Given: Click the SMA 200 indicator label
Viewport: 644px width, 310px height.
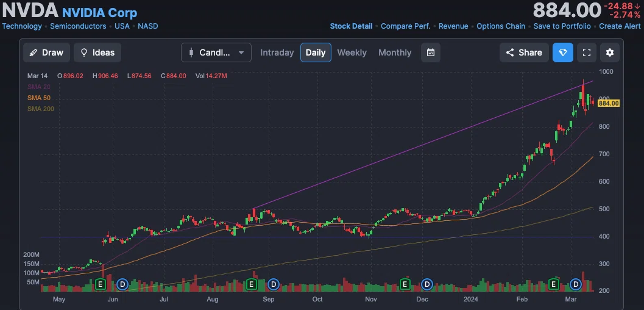Looking at the screenshot, I should coord(41,109).
